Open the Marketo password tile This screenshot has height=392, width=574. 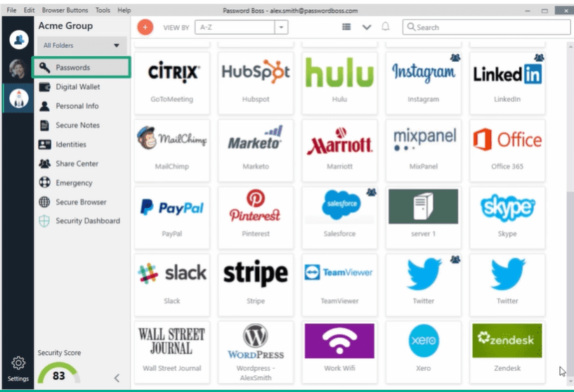(x=256, y=150)
